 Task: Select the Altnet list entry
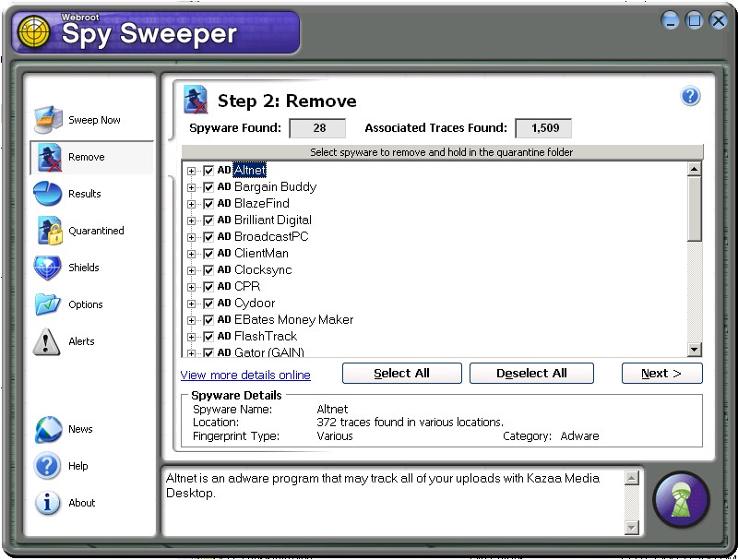tap(249, 171)
